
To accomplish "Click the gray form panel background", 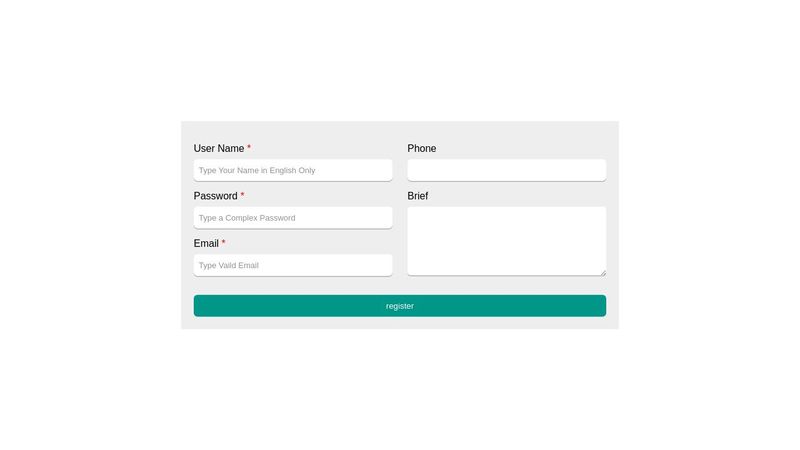I will click(400, 285).
